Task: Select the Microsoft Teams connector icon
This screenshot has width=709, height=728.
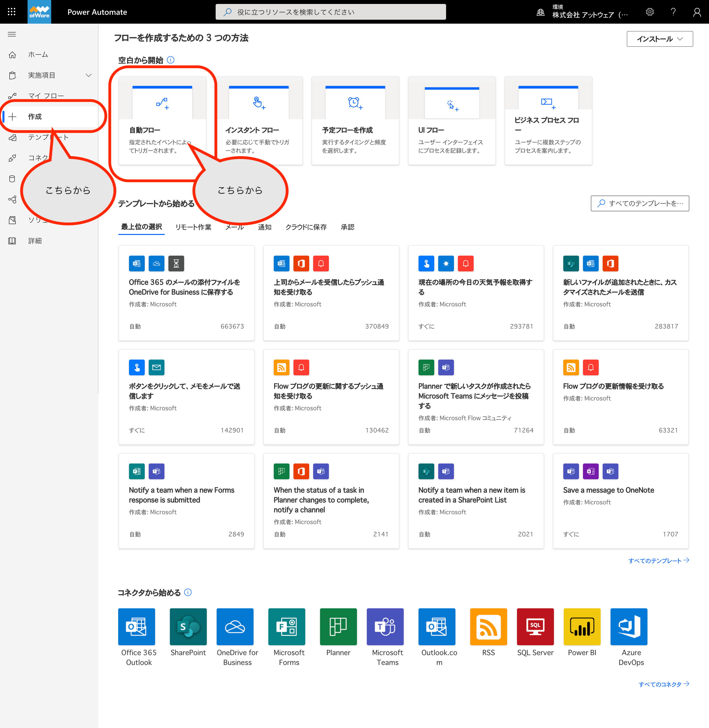Action: coord(385,627)
